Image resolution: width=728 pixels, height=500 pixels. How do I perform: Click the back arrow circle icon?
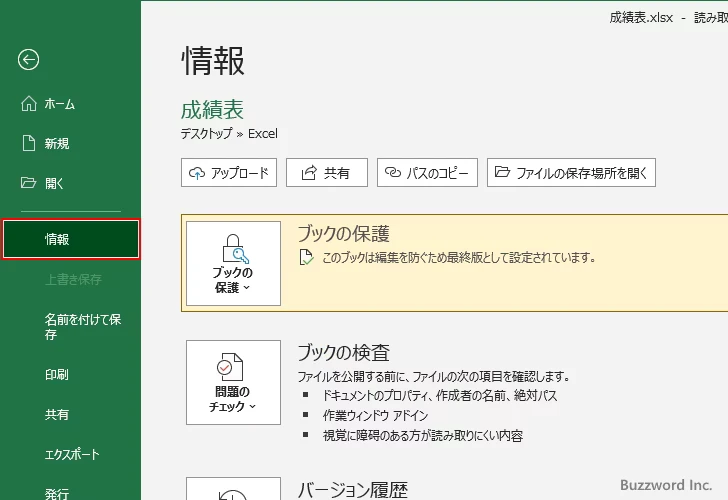[28, 59]
